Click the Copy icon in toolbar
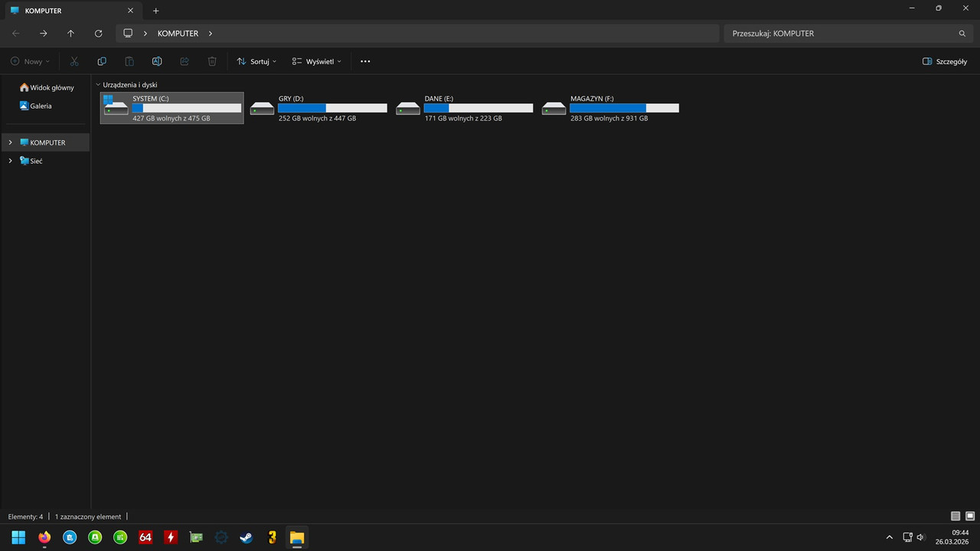Viewport: 980px width, 551px height. 102,61
